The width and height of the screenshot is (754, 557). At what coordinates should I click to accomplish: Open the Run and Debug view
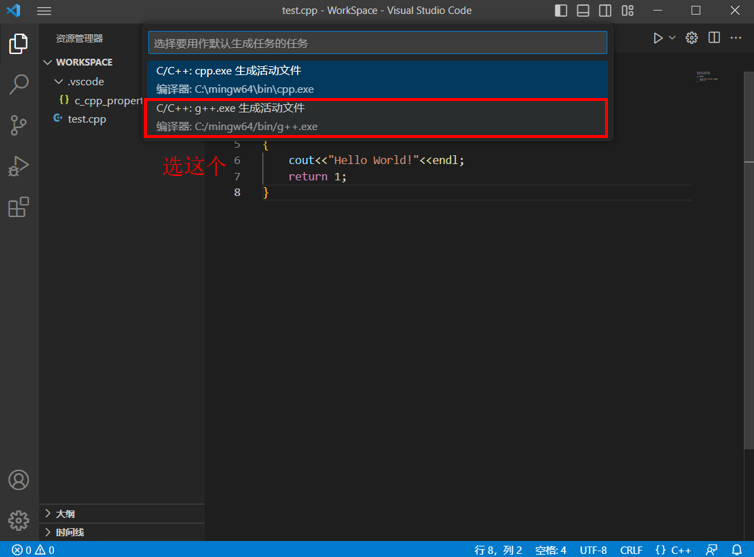[x=19, y=166]
